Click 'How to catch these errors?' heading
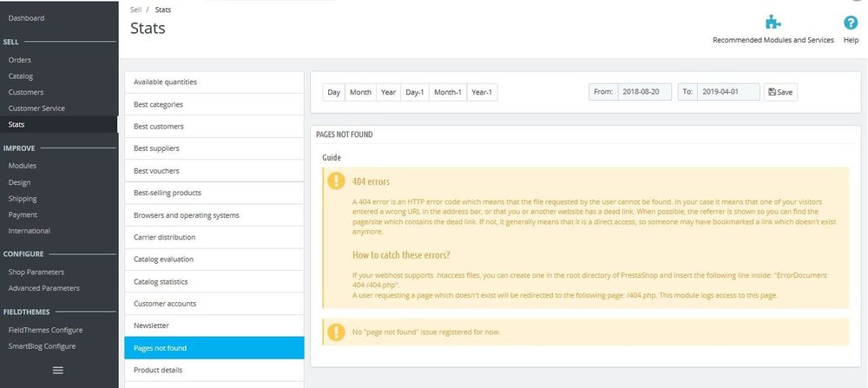Screen dimensions: 868x388 (x=401, y=255)
